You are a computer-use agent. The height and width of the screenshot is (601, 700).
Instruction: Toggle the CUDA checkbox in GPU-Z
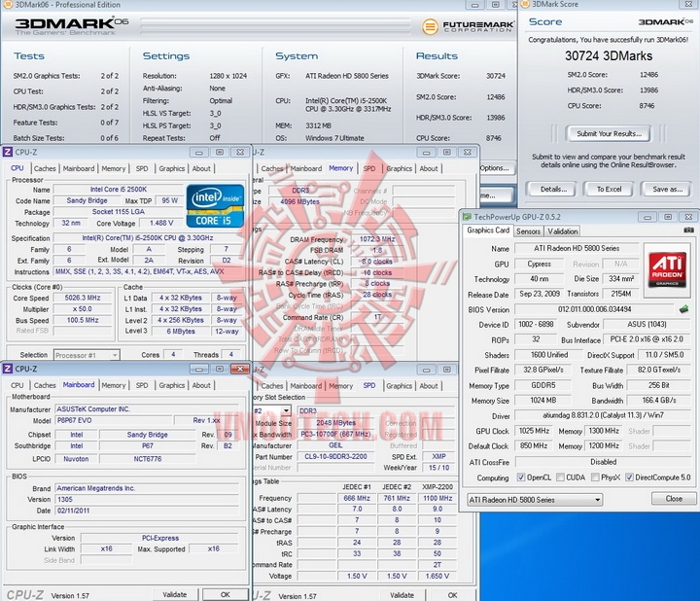[x=560, y=477]
